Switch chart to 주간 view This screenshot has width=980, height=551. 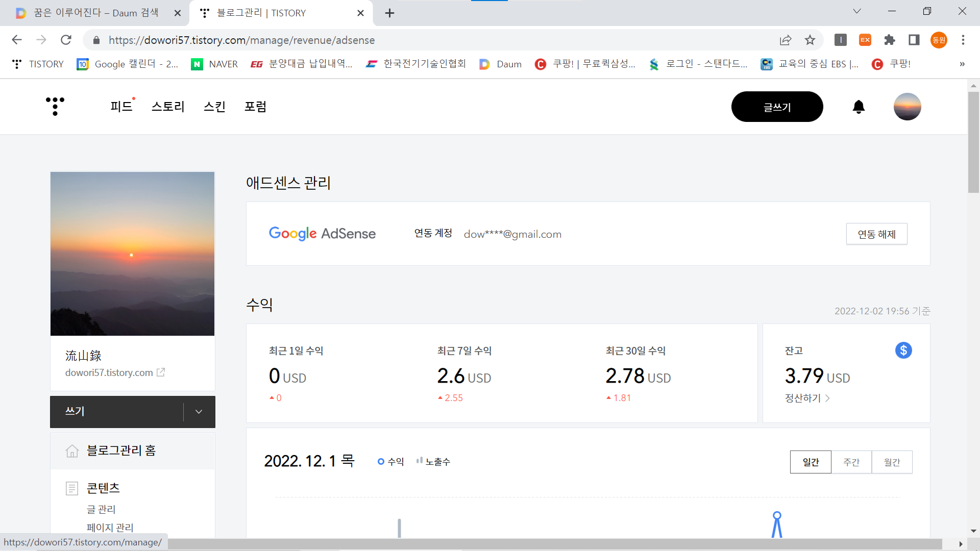(x=851, y=462)
